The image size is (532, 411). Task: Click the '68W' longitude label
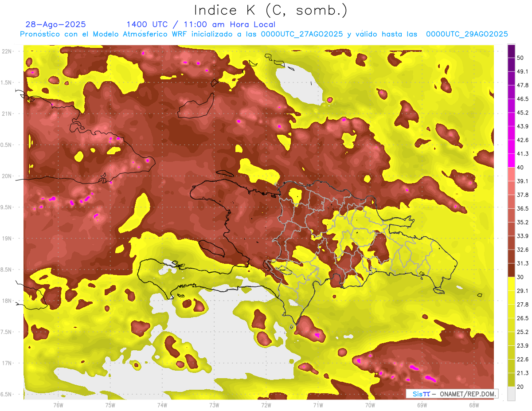[474, 405]
